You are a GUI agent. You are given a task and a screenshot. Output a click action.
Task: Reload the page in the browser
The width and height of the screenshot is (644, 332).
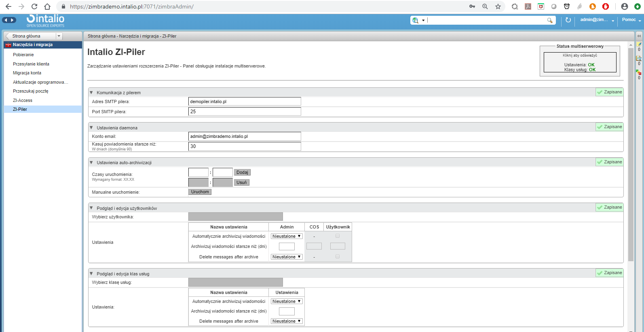tap(34, 6)
